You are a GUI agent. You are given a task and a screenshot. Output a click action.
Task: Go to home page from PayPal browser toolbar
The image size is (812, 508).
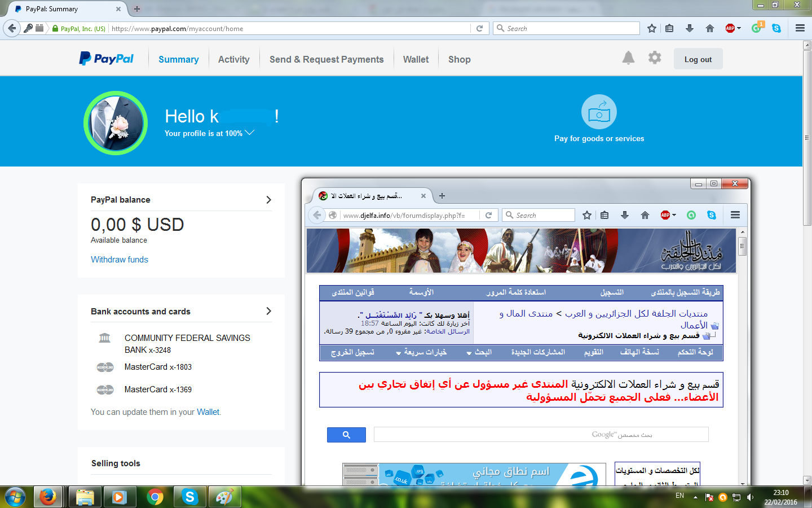[x=710, y=28]
